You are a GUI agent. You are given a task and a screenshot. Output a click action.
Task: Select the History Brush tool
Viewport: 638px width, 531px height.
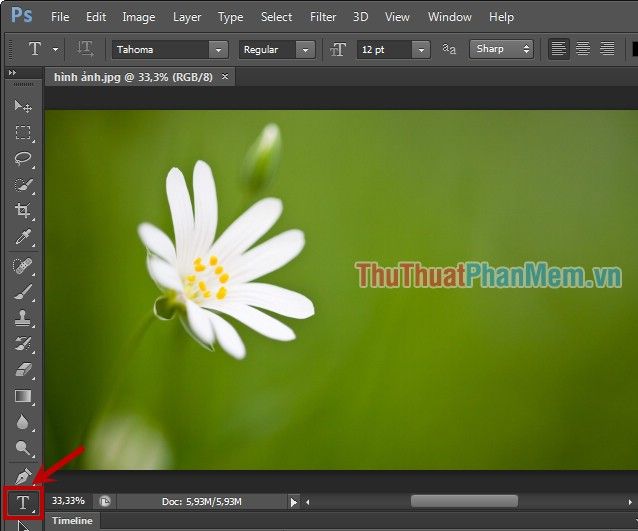point(23,344)
